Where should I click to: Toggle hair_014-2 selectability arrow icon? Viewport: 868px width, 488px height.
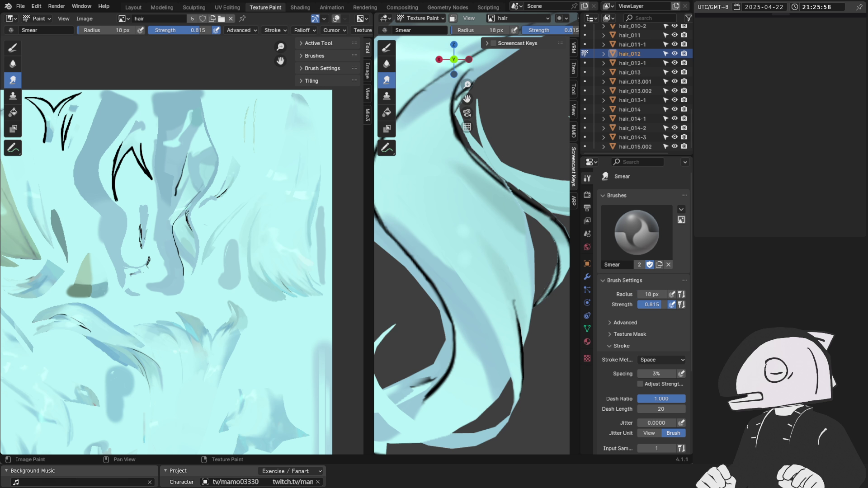pyautogui.click(x=665, y=128)
